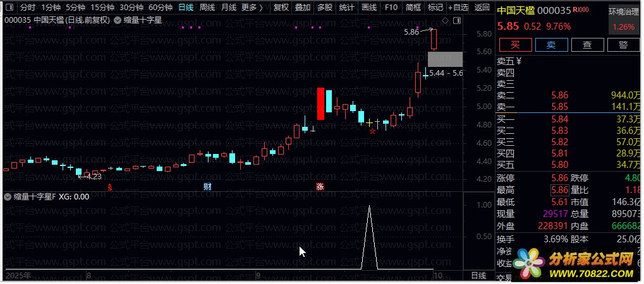
Task: Toggle the right panel icon above chart
Action: click(457, 20)
